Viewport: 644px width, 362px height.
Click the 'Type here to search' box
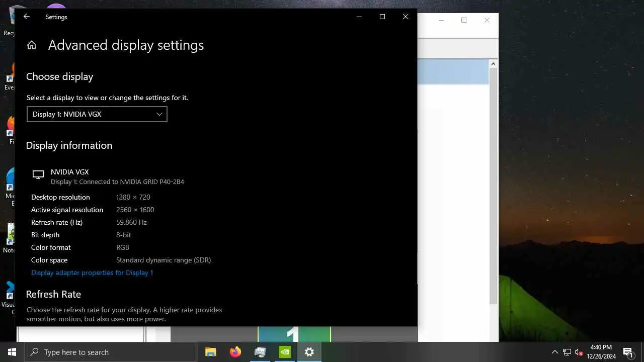[111, 352]
